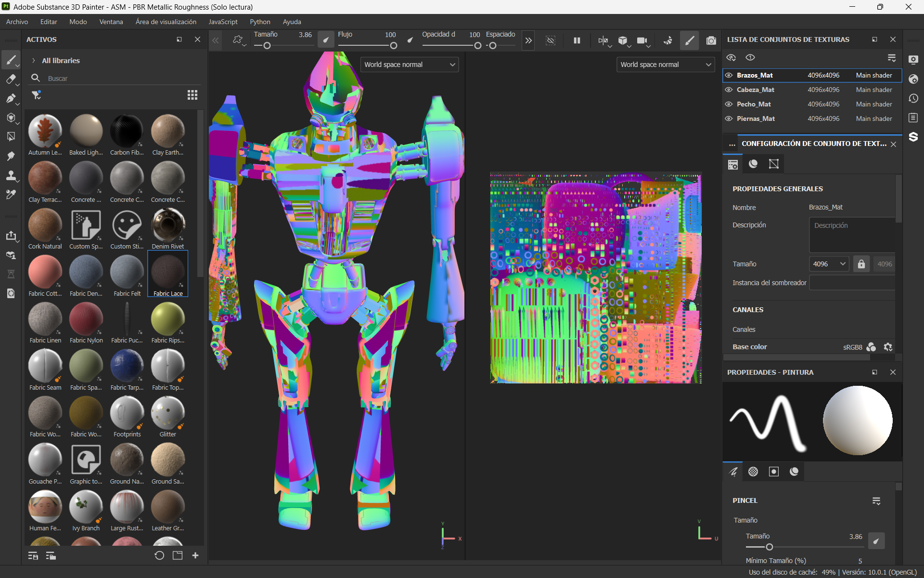This screenshot has width=924, height=578.
Task: Open the Ventana menu
Action: click(111, 22)
